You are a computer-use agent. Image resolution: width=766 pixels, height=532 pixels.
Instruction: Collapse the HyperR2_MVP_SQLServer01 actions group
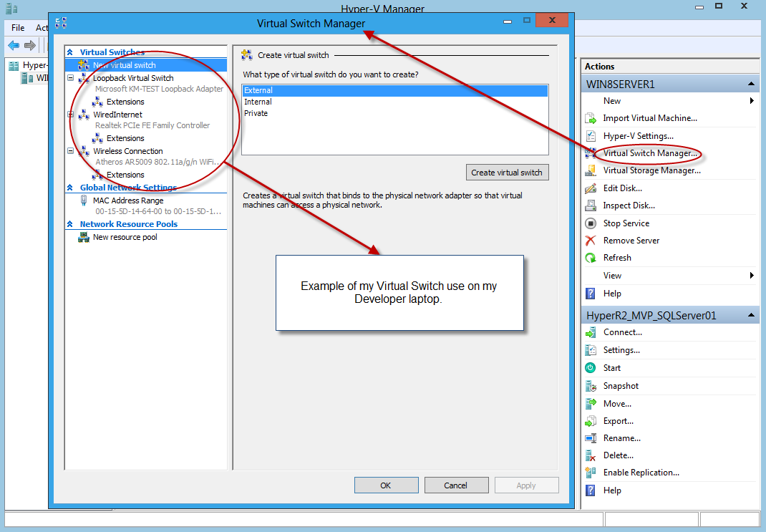[x=751, y=316]
